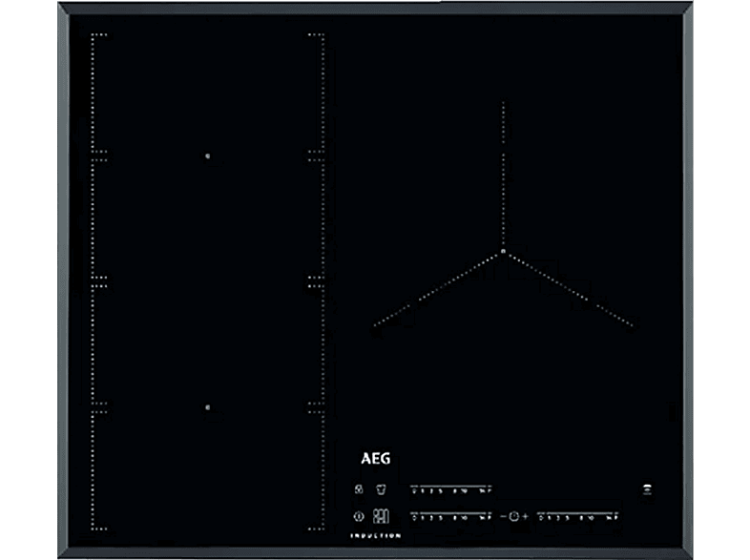Tap the lower-right power level slider
The image size is (750, 560).
[577, 517]
